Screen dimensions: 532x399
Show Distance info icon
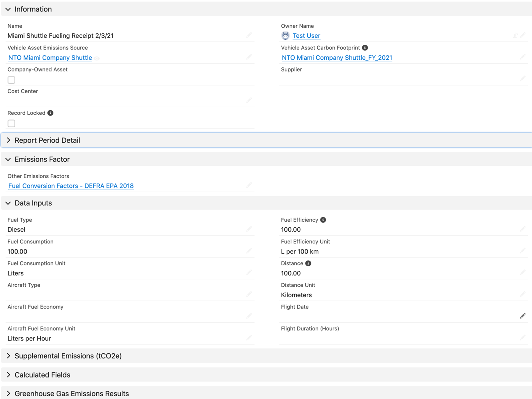click(x=308, y=263)
